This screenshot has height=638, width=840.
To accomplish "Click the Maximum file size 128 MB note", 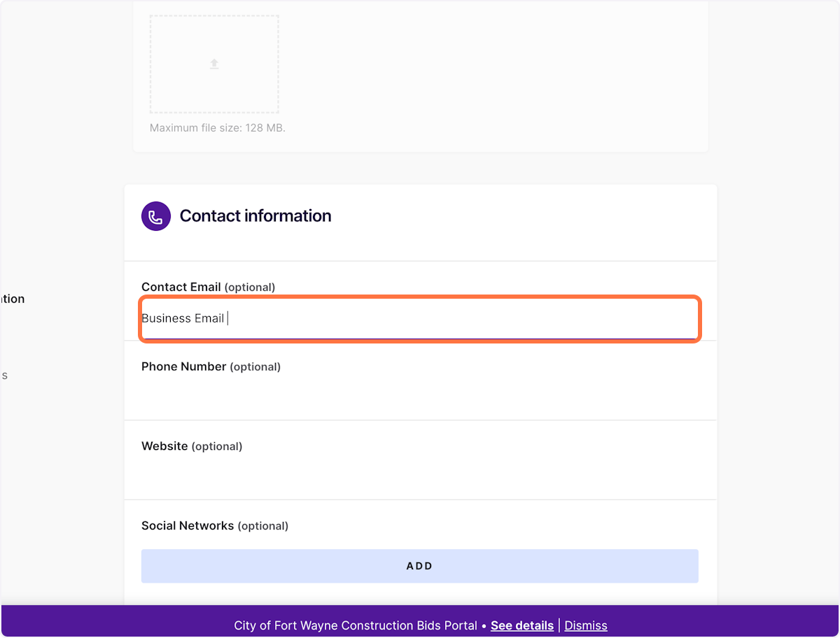I will click(x=218, y=128).
